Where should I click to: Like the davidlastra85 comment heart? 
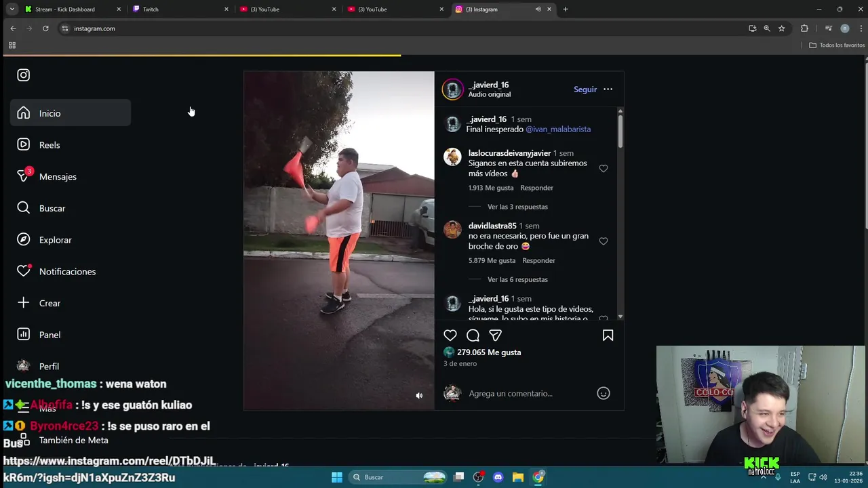(x=604, y=241)
